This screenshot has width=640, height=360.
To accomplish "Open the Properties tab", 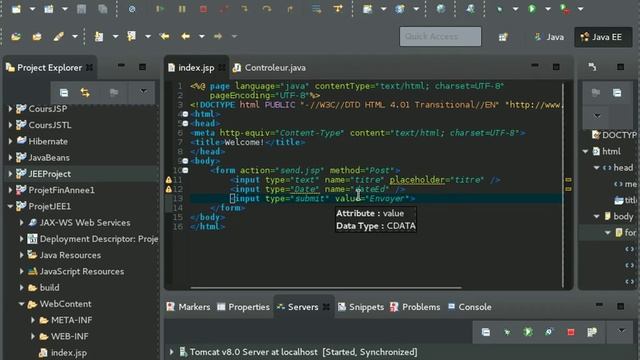I will [x=243, y=307].
